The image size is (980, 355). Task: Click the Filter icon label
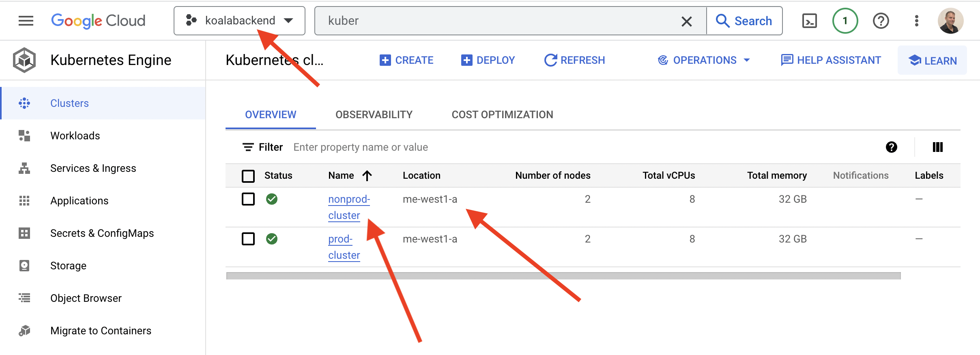(262, 147)
